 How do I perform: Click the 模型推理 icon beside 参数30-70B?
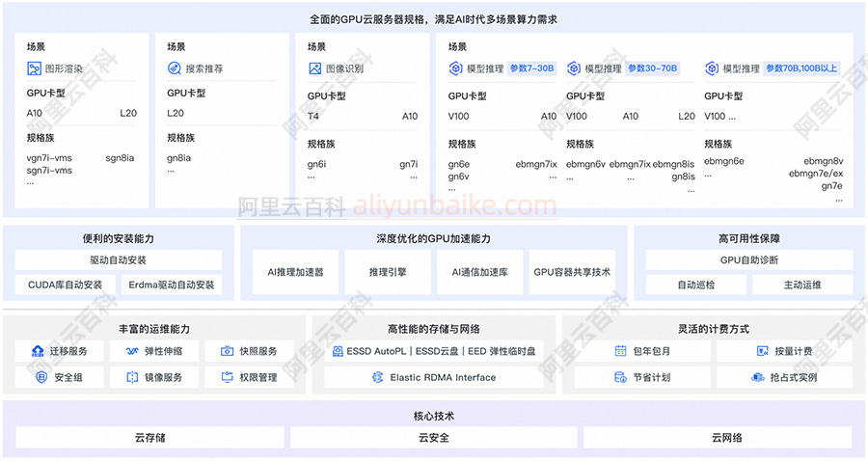[574, 68]
